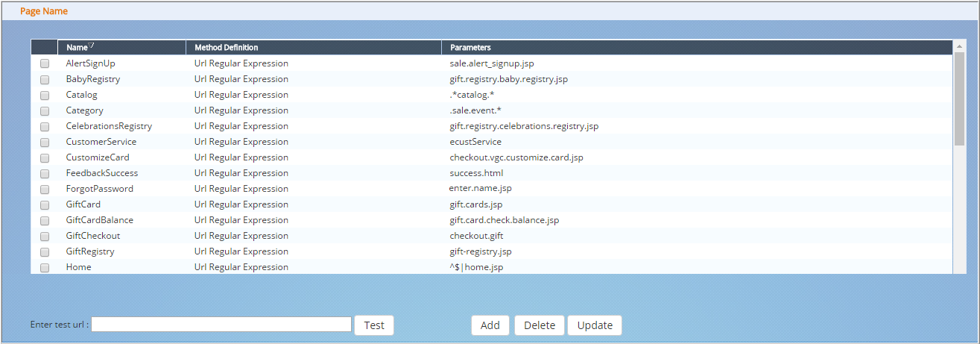Check the AlertSignUp row checkbox

click(x=45, y=63)
